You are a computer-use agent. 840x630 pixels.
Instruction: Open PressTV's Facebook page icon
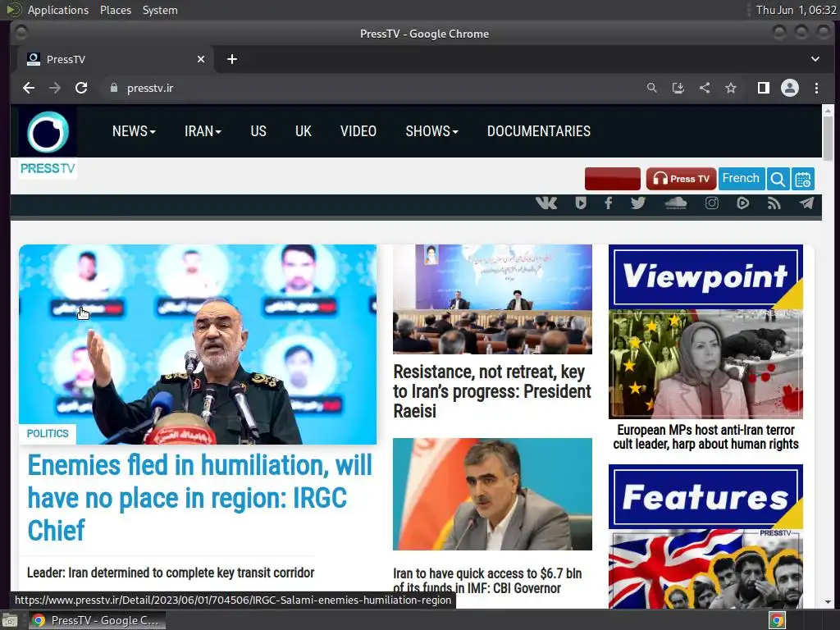608,203
